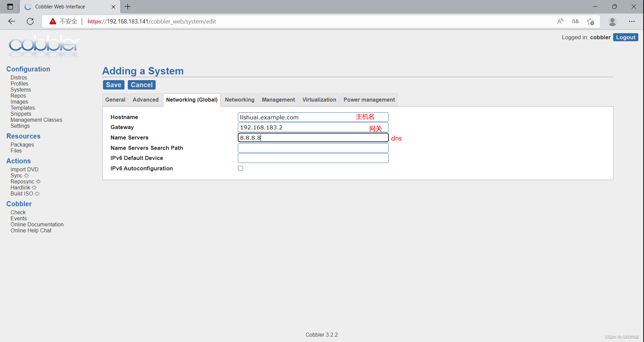The image size is (644, 342).
Task: Enable IPv6 Autoconfiguration checkbox
Action: 240,168
